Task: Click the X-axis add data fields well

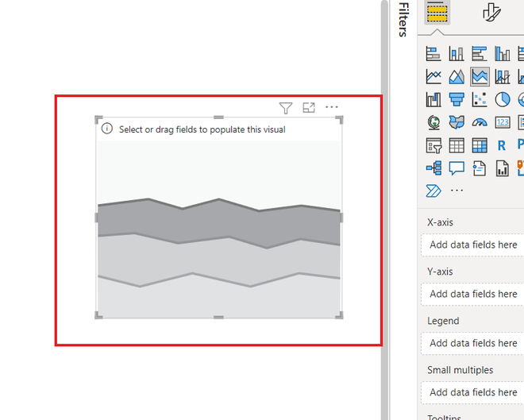Action: coord(472,245)
